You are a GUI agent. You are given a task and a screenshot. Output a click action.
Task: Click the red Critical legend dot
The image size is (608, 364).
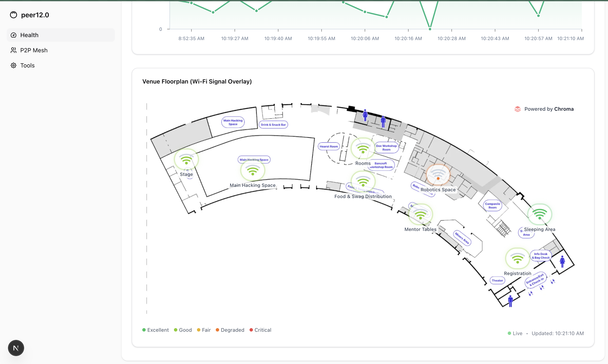pos(251,330)
